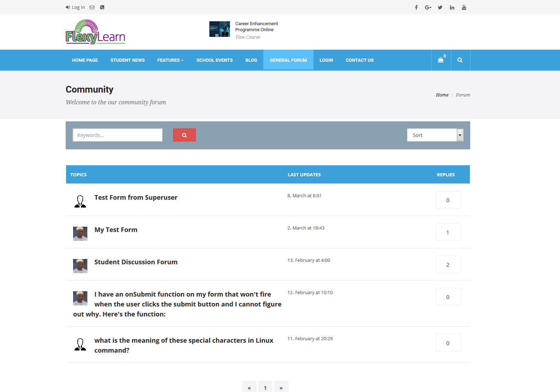Image resolution: width=560 pixels, height=392 pixels.
Task: Click the envelope email icon
Action: pyautogui.click(x=92, y=7)
